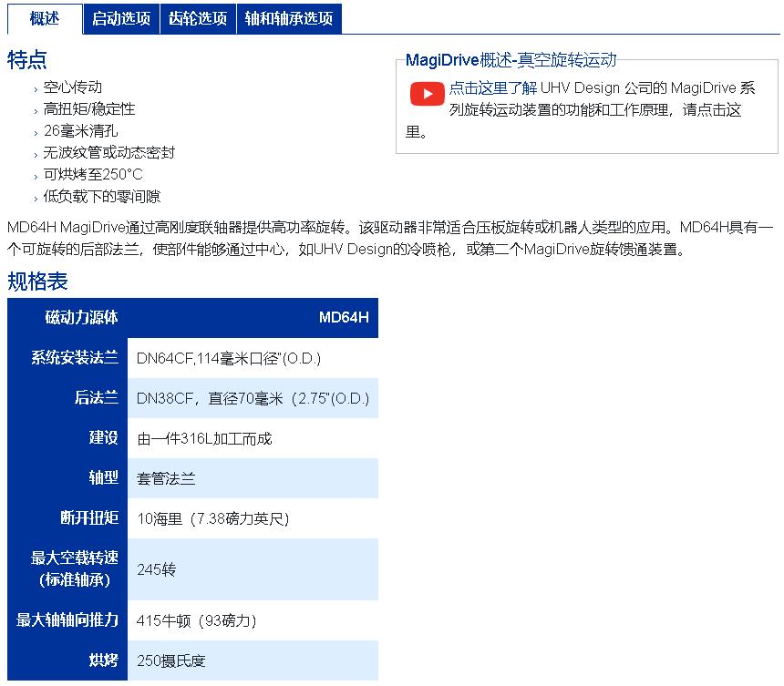Select the 由一件316L加工而成 value cell
This screenshot has width=784, height=686.
pos(253,438)
